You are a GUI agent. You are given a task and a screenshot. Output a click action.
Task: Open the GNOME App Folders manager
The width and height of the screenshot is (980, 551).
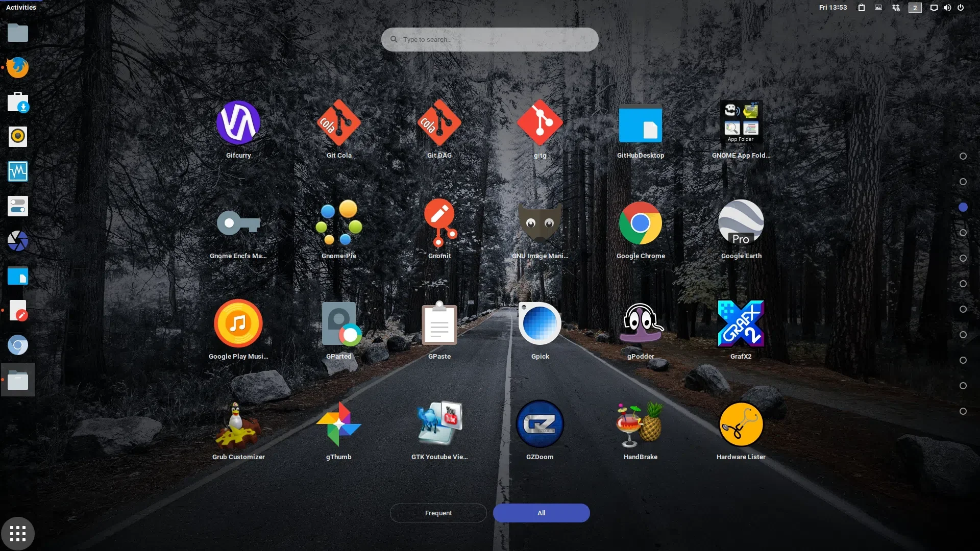(x=741, y=123)
